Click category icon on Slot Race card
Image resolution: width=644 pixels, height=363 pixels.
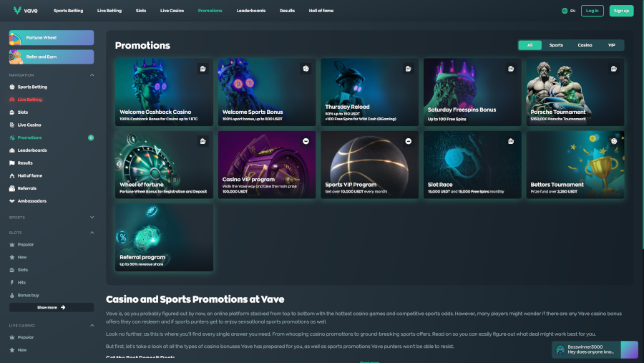(511, 141)
